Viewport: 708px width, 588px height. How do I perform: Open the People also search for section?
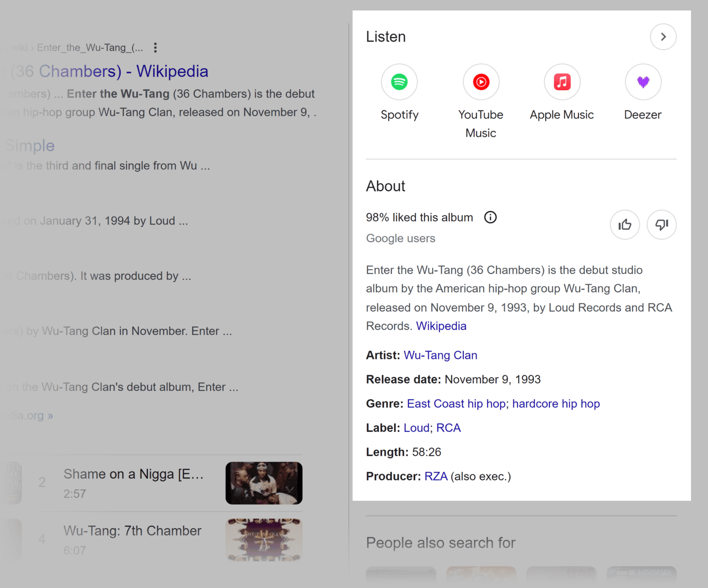coord(440,543)
